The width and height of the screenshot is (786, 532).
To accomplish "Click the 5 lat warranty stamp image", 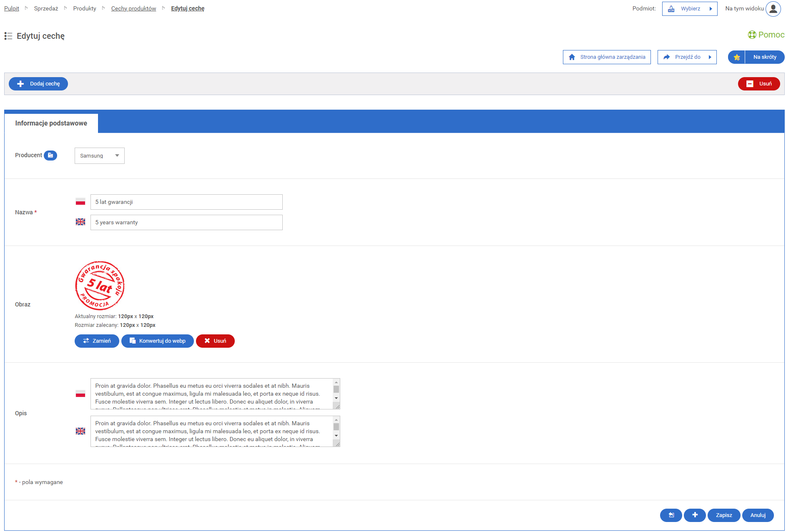I will click(100, 286).
